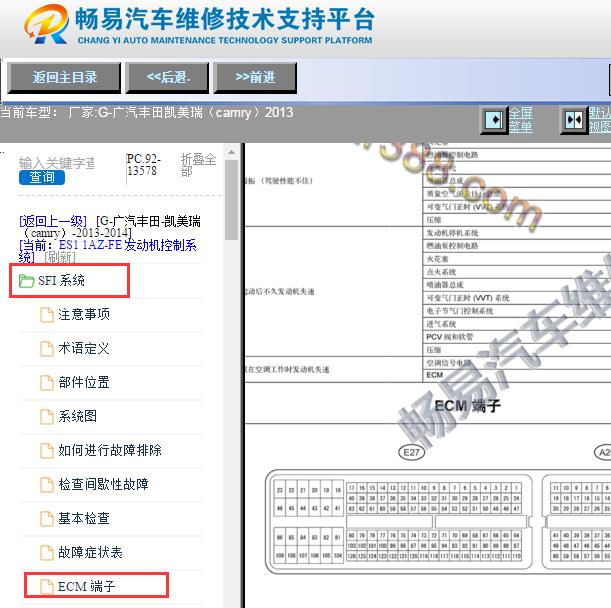
Task: Open the 基本检查 document
Action: pyautogui.click(x=84, y=518)
